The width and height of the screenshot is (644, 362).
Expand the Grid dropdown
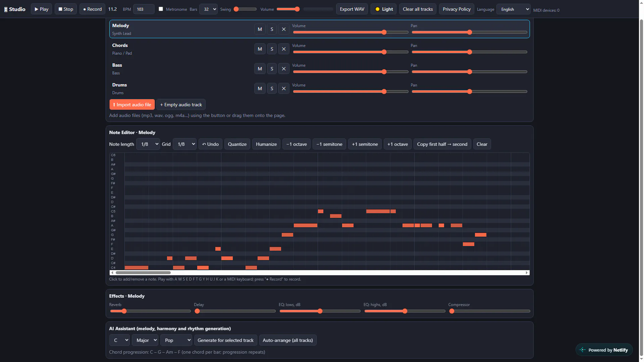coord(184,144)
